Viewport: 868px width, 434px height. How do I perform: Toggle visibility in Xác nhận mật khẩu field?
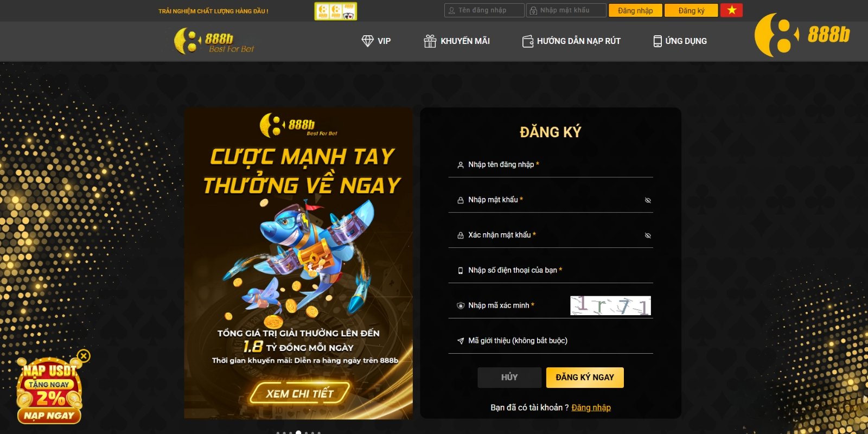point(648,235)
